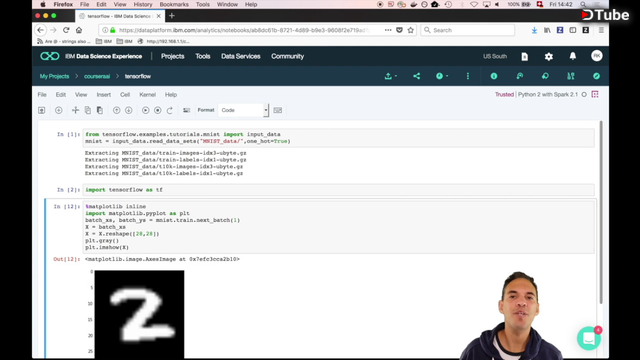Open the command palette keyboard icon
The image size is (640, 360).
pyautogui.click(x=278, y=110)
